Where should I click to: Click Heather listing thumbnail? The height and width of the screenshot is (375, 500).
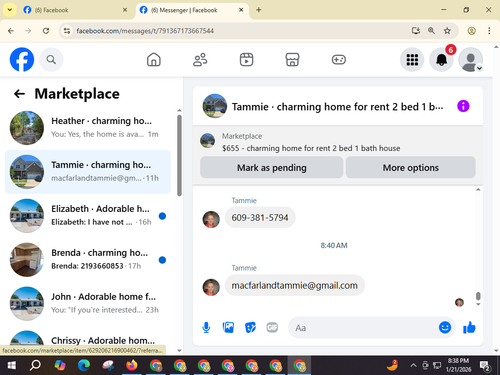point(27,128)
